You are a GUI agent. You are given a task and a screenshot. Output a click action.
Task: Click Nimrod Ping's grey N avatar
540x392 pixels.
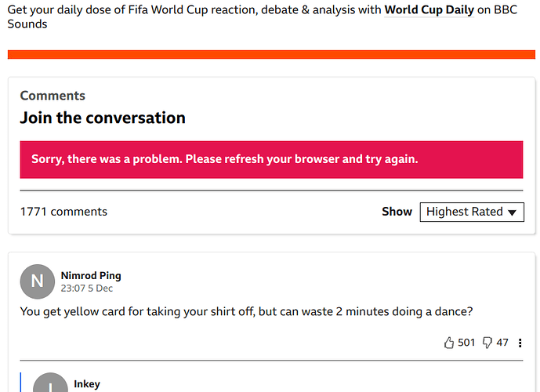coord(37,281)
